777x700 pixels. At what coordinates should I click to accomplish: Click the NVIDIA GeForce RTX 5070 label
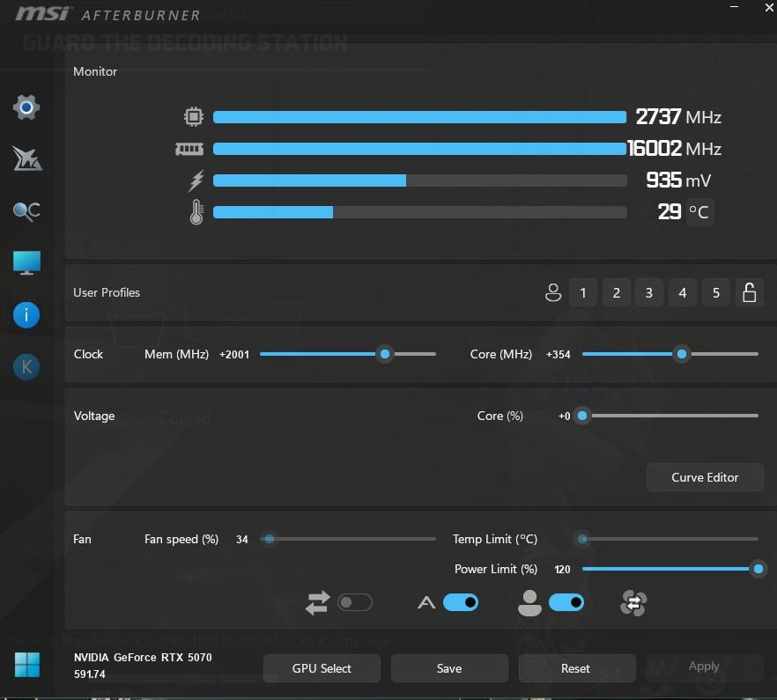(x=143, y=658)
